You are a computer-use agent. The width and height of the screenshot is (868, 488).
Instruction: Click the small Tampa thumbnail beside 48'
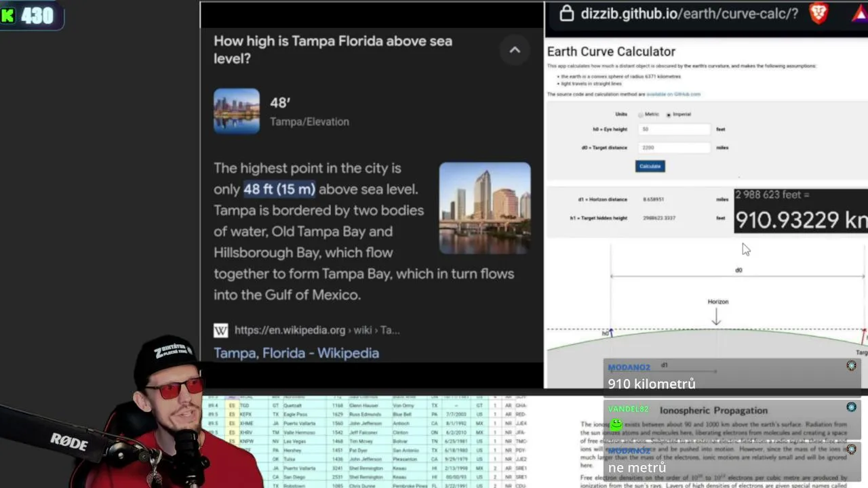(237, 110)
